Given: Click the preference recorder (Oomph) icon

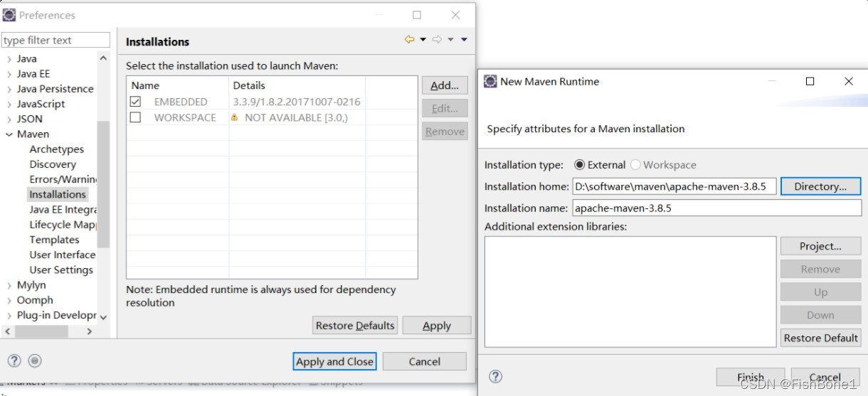Looking at the screenshot, I should [35, 360].
